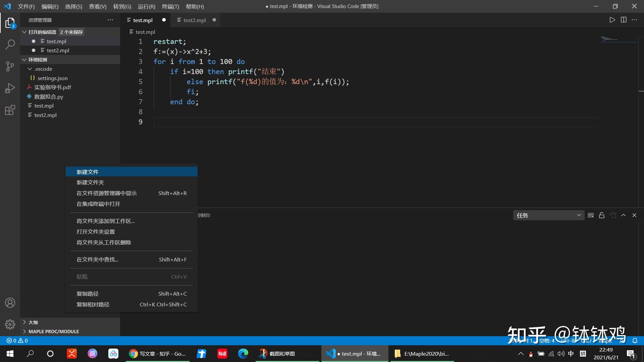
Task: Open the Search sidebar icon
Action: coord(10,44)
